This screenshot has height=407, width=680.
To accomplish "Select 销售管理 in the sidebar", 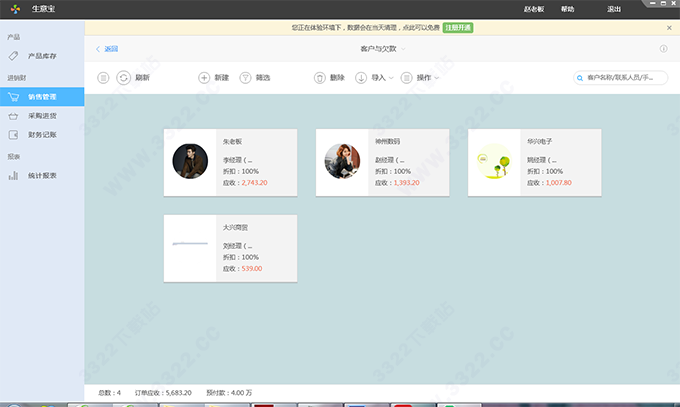I will [x=42, y=97].
